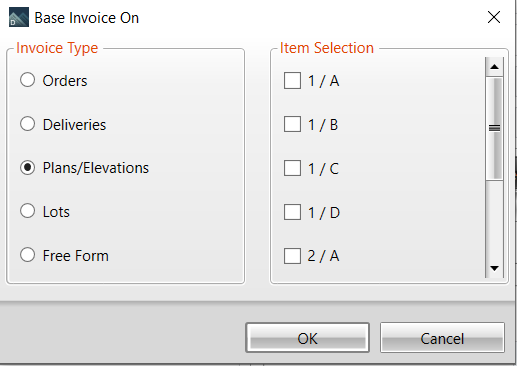Viewport: 517px width, 366px height.
Task: Confirm with the OK button
Action: point(307,338)
